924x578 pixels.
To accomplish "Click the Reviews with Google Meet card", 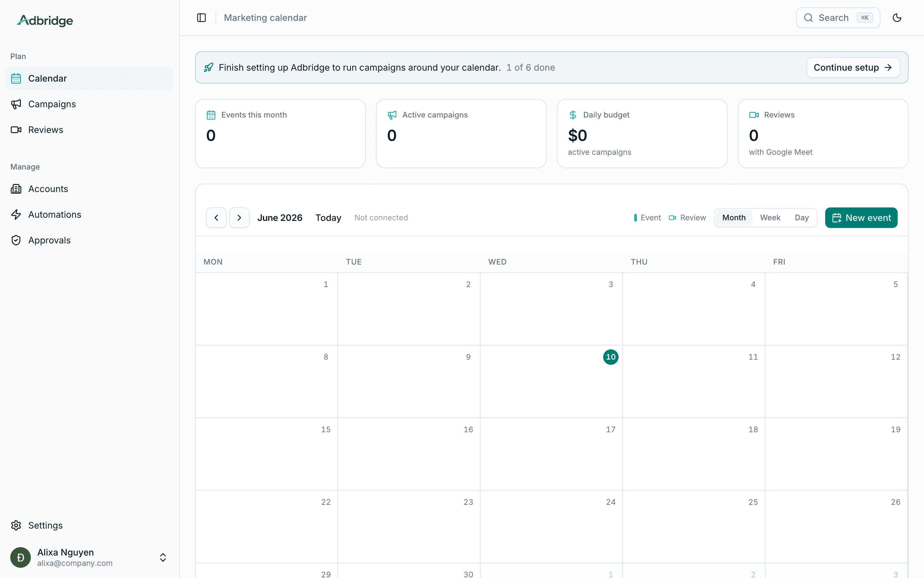I will pos(823,133).
